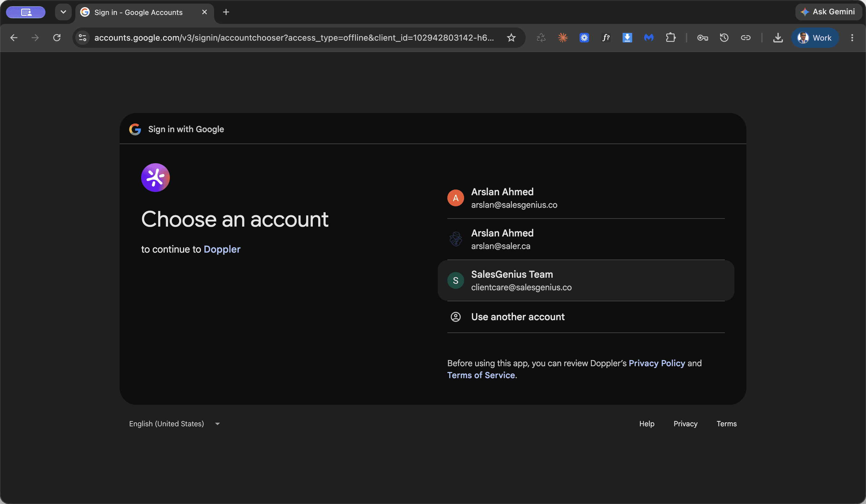This screenshot has height=504, width=866.
Task: Open a new tab with plus button
Action: pyautogui.click(x=226, y=12)
